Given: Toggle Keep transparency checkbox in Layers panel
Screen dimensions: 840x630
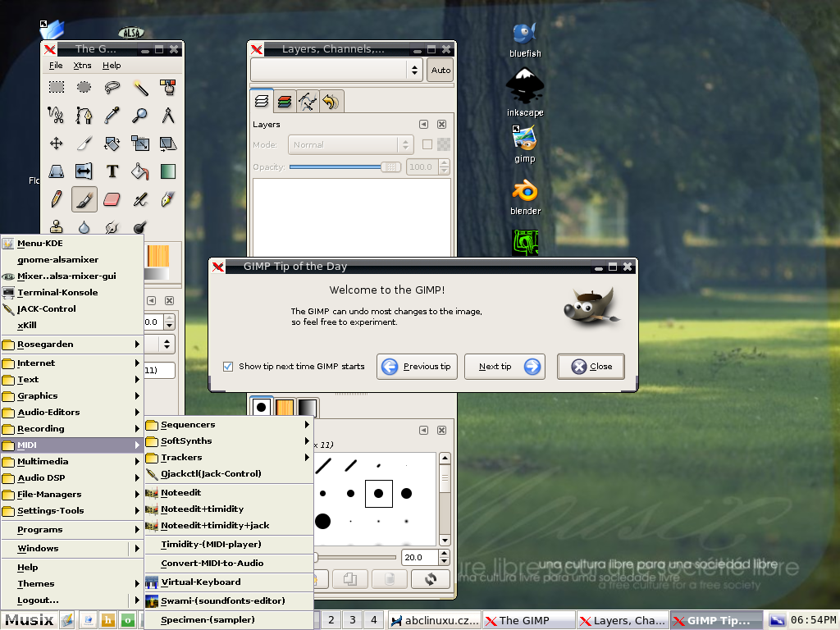Looking at the screenshot, I should [x=427, y=144].
